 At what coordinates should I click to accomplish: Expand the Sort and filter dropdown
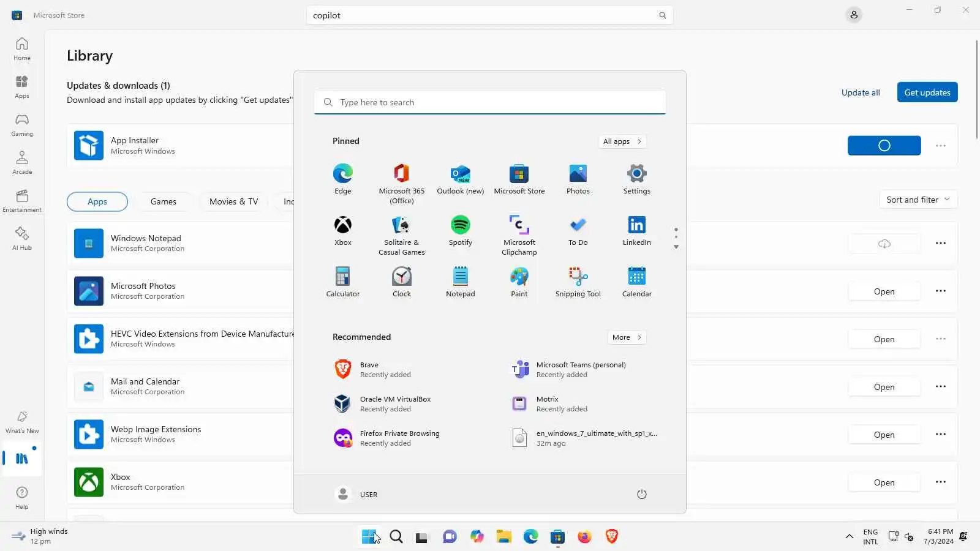pyautogui.click(x=918, y=200)
